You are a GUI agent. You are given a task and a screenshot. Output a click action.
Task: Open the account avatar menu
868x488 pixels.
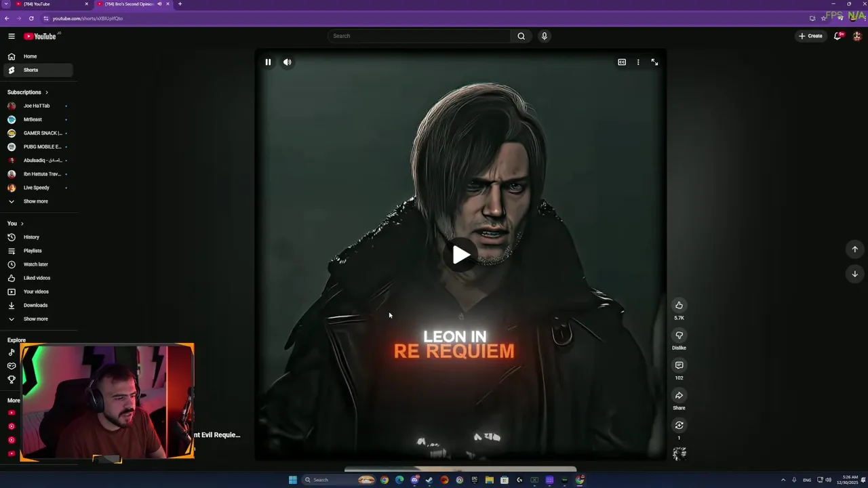[x=857, y=36]
